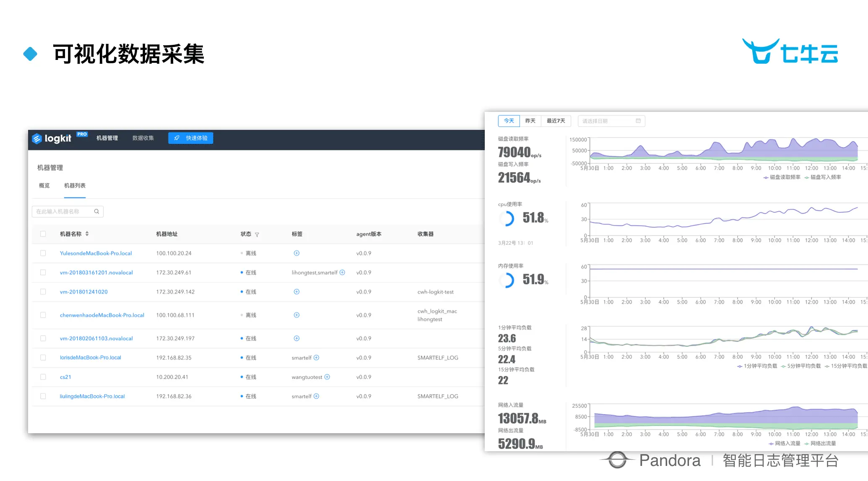
Task: Click plus icon beside wangtuotest tag
Action: click(327, 377)
